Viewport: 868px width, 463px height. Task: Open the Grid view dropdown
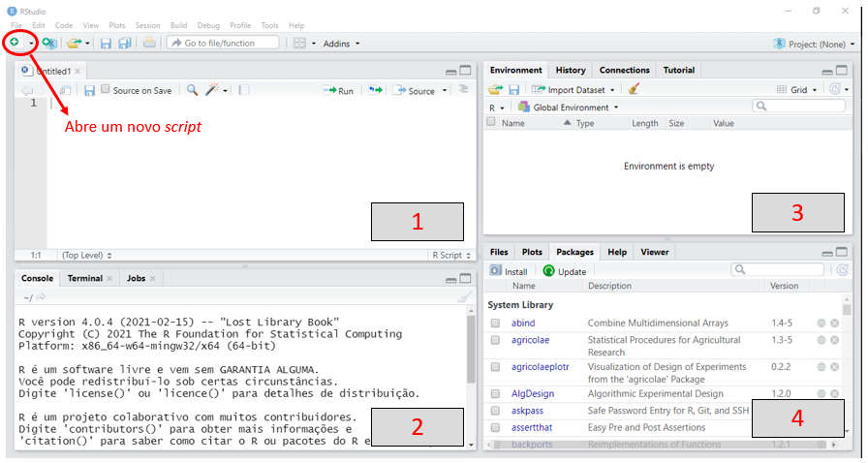(x=797, y=90)
